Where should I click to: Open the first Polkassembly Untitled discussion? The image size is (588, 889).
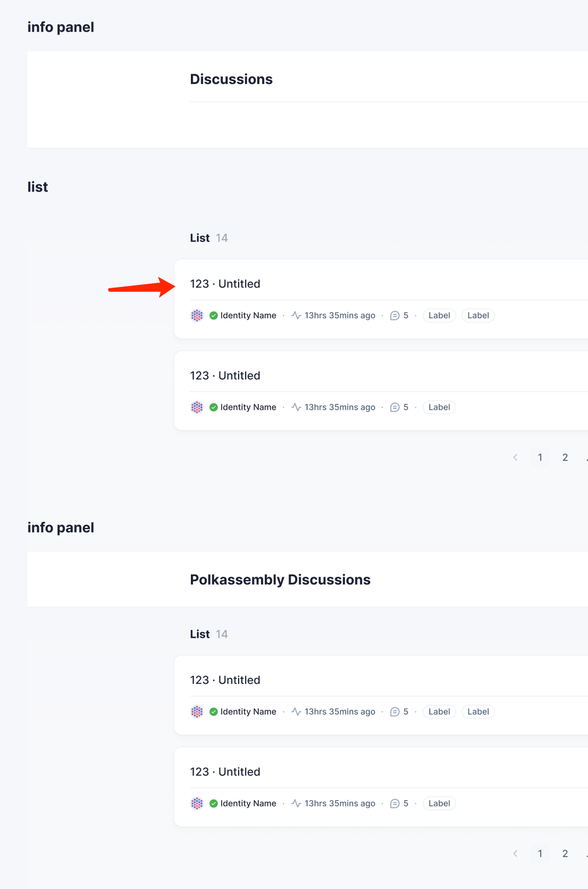click(x=225, y=680)
